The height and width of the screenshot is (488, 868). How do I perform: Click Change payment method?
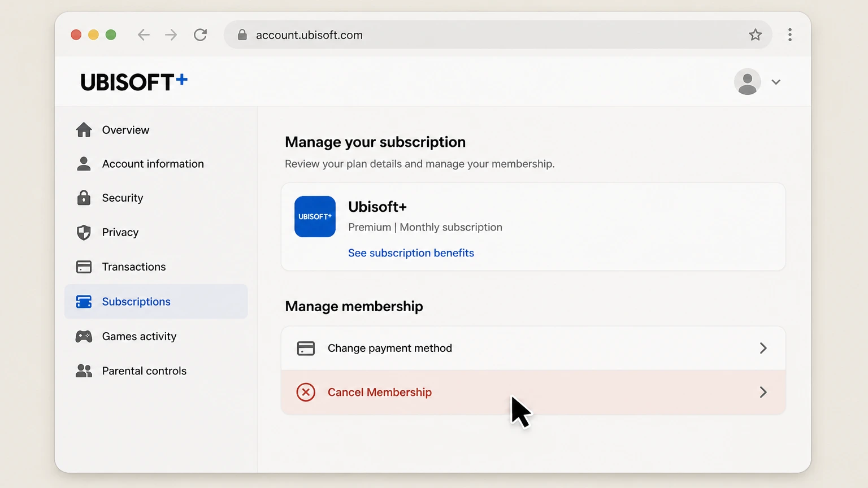tap(533, 348)
